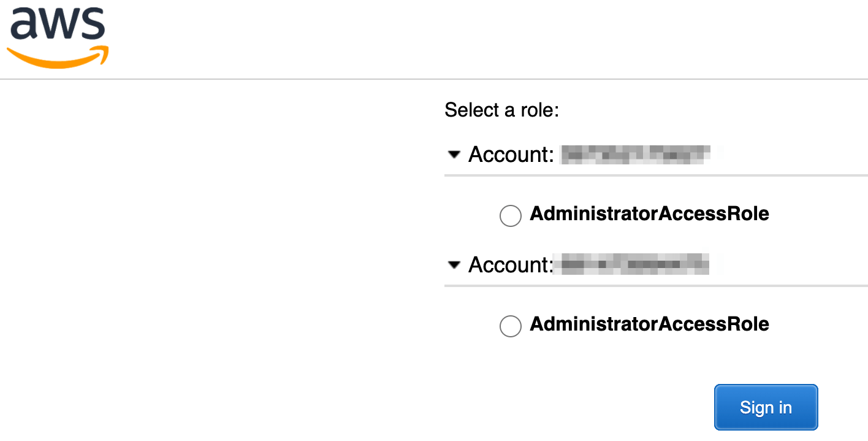This screenshot has width=868, height=441.
Task: Select the first AdministratorAccessRole radio button
Action: click(511, 216)
